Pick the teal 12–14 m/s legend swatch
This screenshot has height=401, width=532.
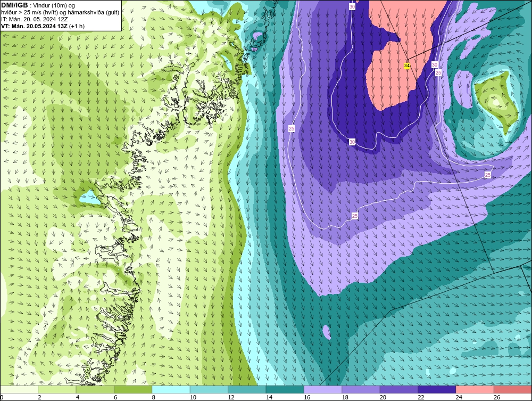point(247,389)
